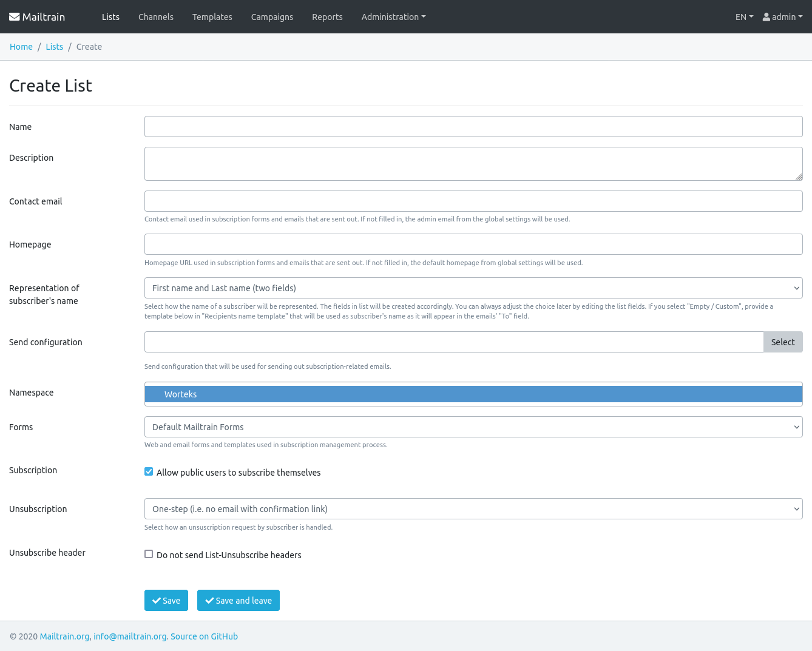This screenshot has height=651, width=812.
Task: Open the Reports menu item
Action: click(x=327, y=17)
